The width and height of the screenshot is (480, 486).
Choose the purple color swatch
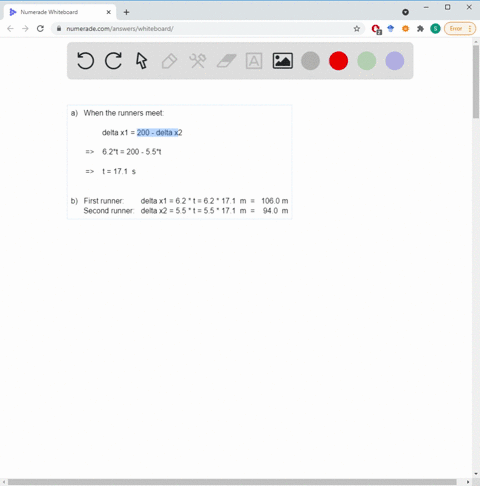[x=395, y=61]
